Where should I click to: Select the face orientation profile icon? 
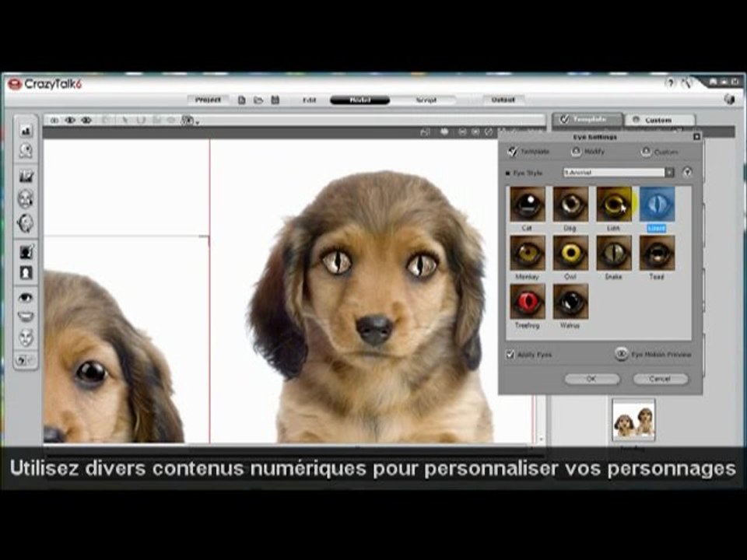pyautogui.click(x=26, y=223)
